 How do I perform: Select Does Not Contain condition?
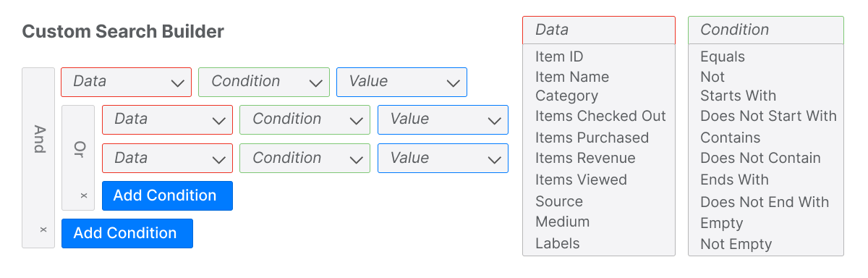tap(760, 158)
